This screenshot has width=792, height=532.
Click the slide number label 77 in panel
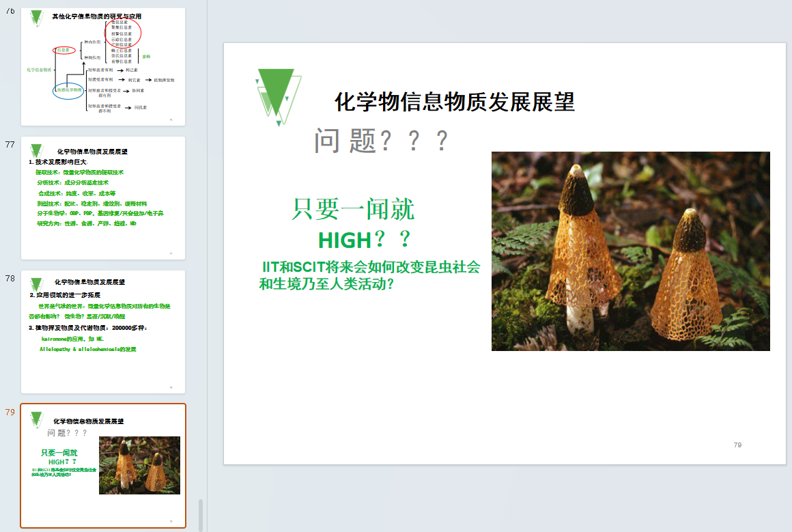coord(10,145)
